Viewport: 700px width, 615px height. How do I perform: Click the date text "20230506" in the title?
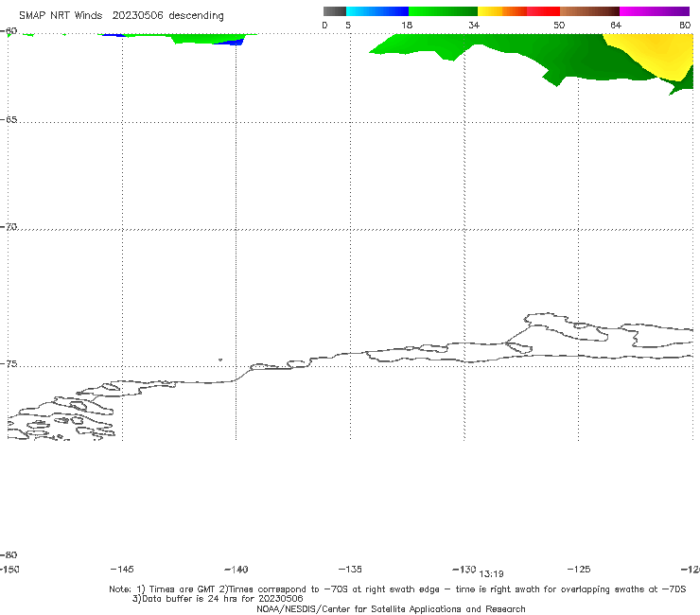click(x=137, y=16)
